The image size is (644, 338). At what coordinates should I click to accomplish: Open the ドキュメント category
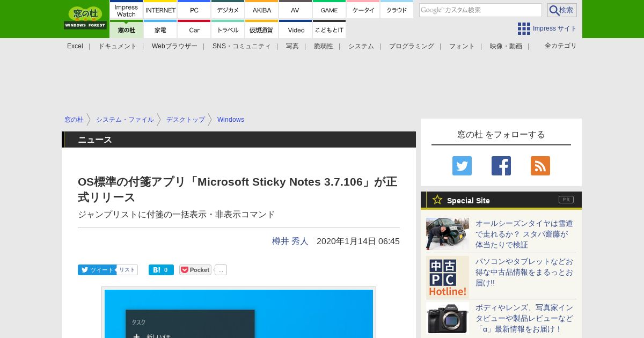(118, 46)
